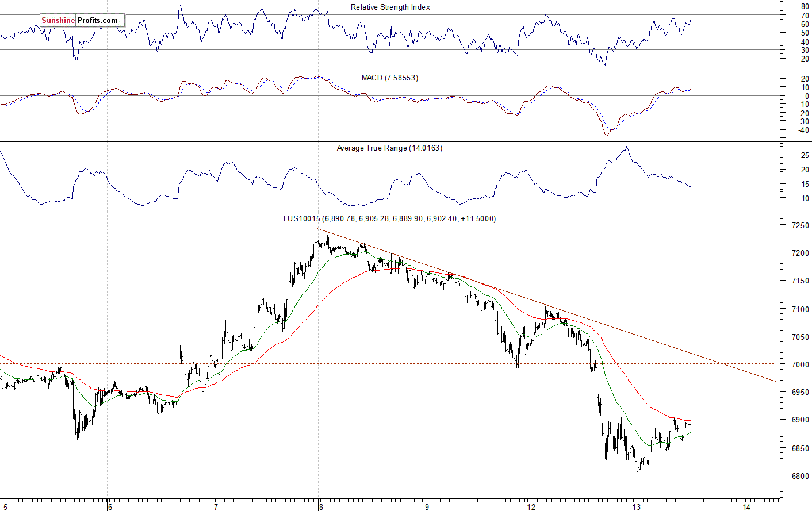Click the ATR 25 axis label
The image size is (812, 511).
click(x=805, y=156)
